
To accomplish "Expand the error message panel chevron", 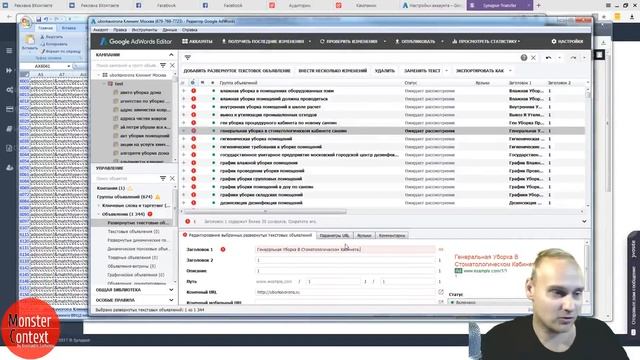I will tap(584, 221).
